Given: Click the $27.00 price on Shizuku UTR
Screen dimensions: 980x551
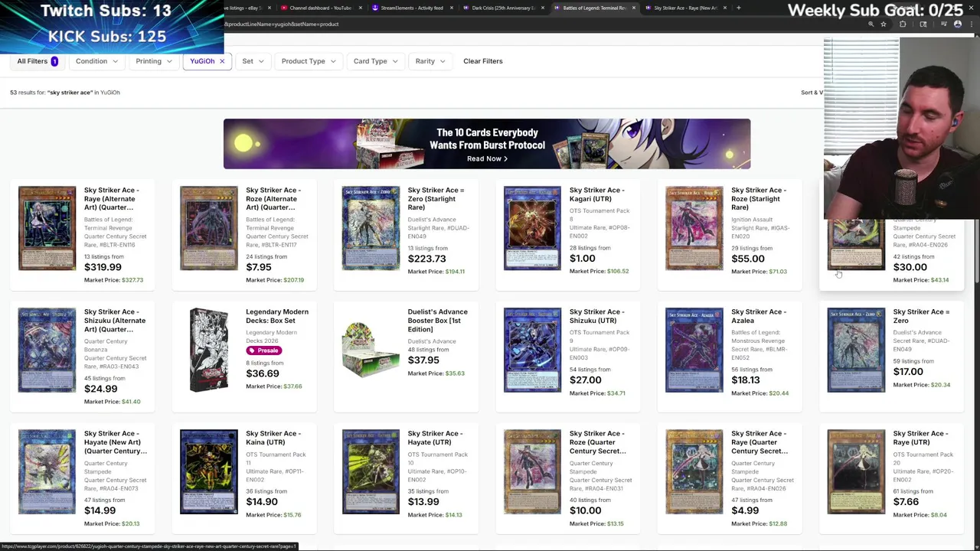Looking at the screenshot, I should pos(585,380).
